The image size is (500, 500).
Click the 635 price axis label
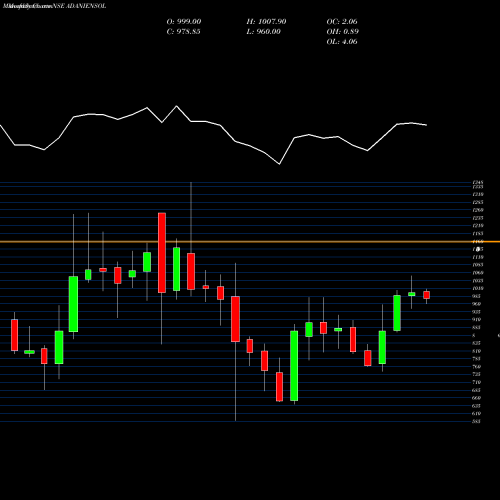(477, 406)
